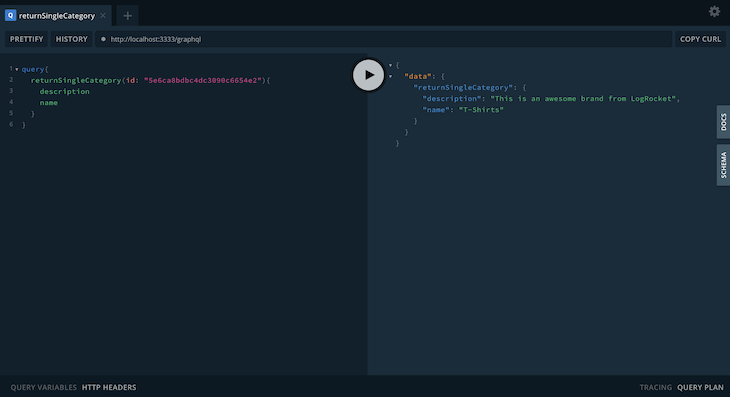This screenshot has width=730, height=397.
Task: Open the settings gear icon
Action: 714,11
